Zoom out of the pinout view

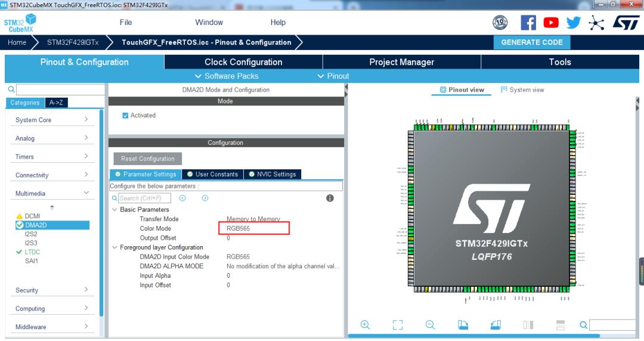coord(430,324)
